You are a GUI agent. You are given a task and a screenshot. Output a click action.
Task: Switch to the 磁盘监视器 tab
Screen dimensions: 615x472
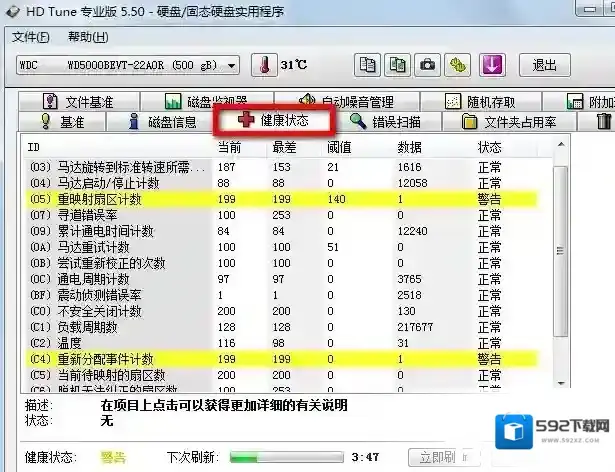click(207, 102)
